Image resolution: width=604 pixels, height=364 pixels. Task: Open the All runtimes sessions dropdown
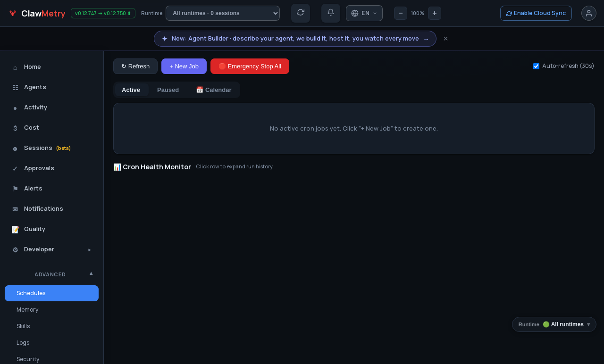click(x=223, y=13)
